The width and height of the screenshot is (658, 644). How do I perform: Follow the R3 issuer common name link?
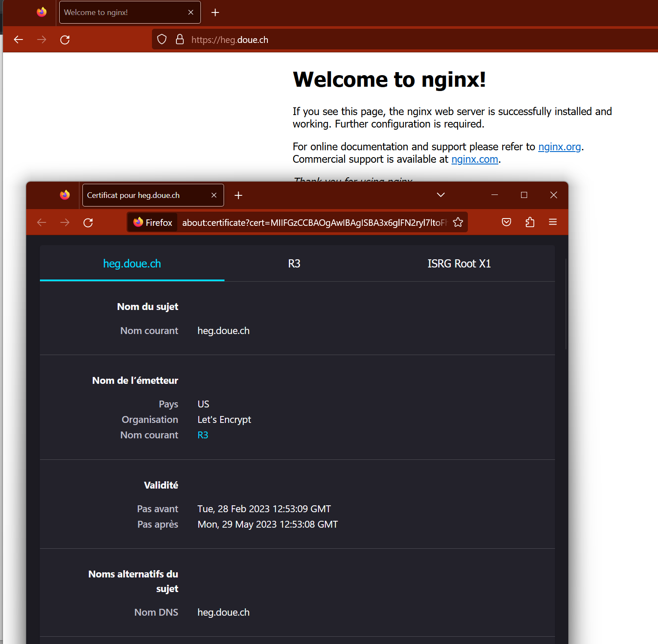(203, 435)
